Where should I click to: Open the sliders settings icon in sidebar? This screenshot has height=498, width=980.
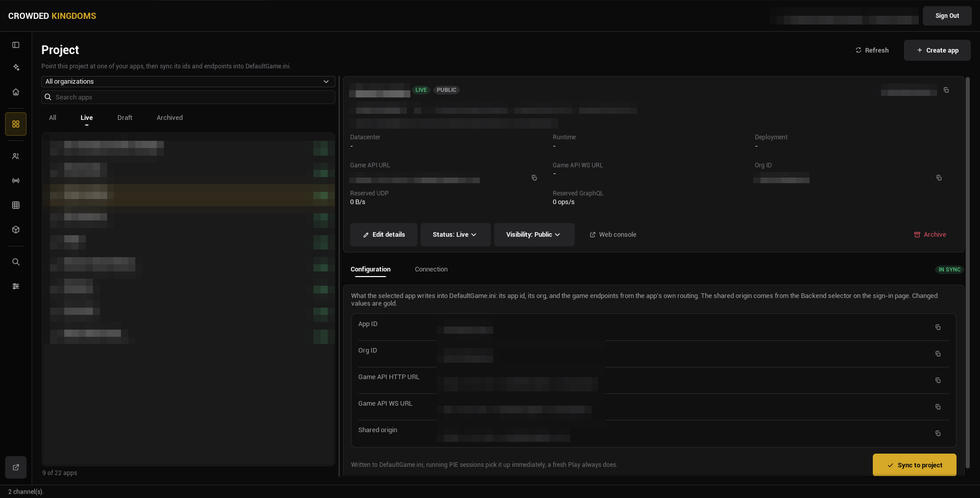16,286
